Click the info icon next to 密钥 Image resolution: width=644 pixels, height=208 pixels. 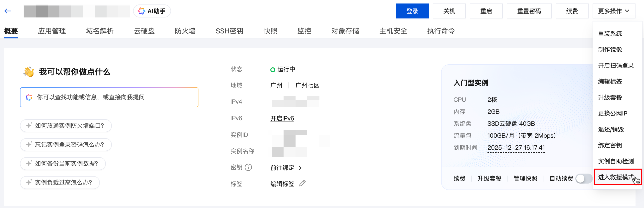(x=248, y=167)
